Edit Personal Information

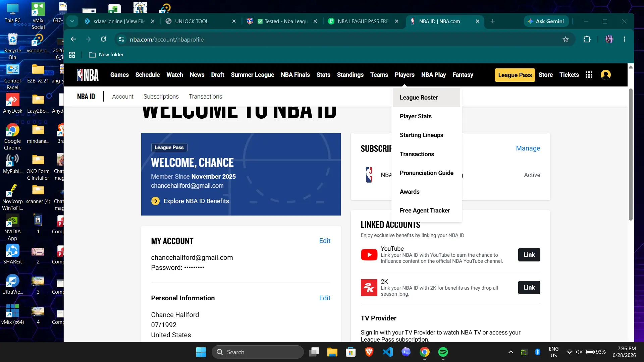click(325, 298)
